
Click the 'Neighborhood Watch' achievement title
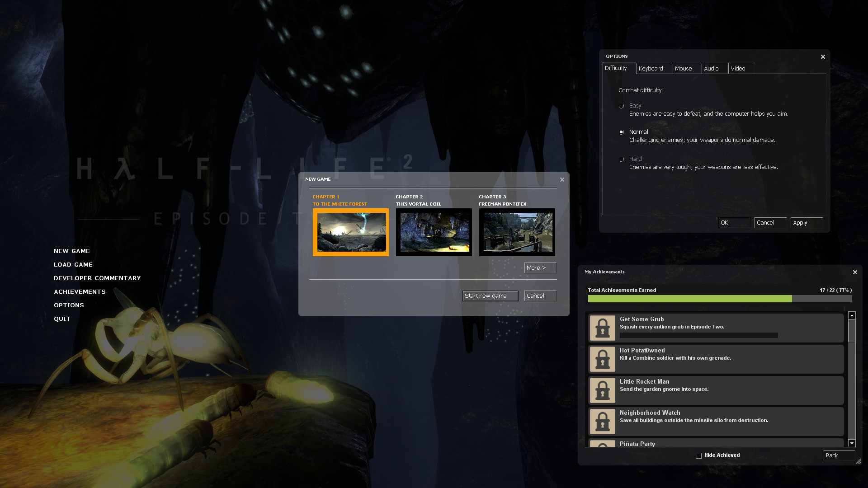650,413
